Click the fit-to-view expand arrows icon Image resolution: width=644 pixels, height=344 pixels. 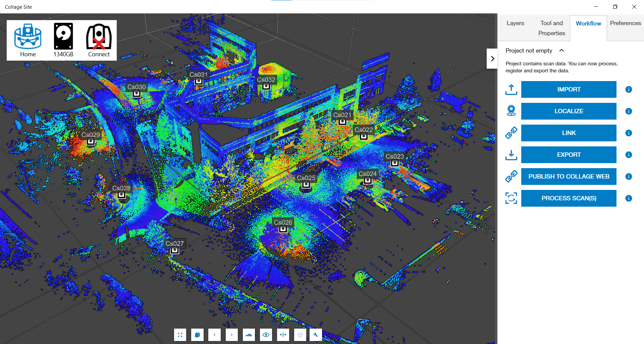pos(180,335)
